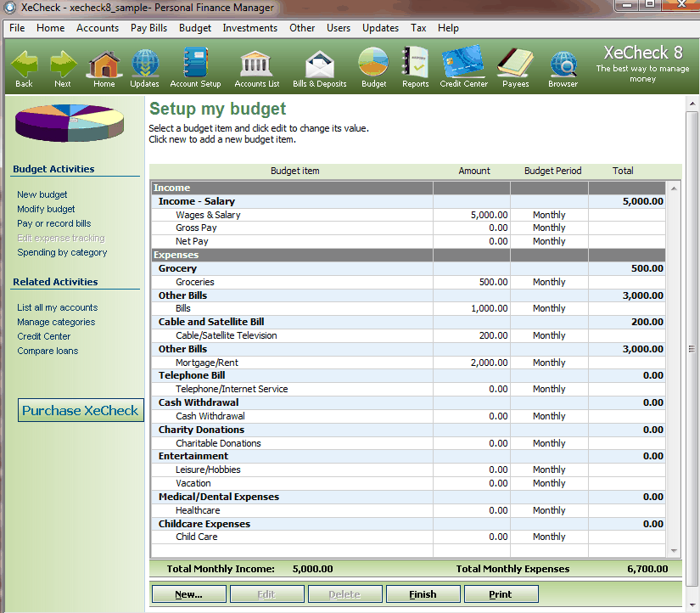
Task: Open the Compare loans link
Action: tap(48, 351)
